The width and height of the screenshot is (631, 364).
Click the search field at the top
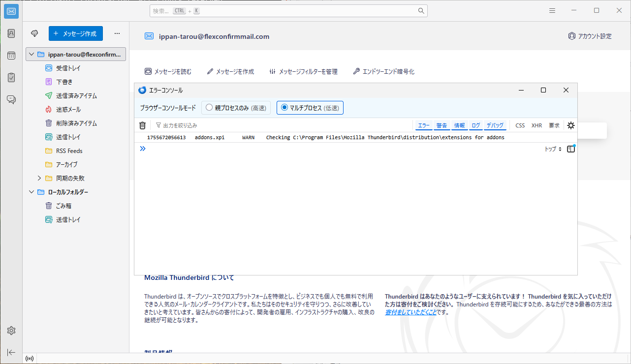point(288,10)
